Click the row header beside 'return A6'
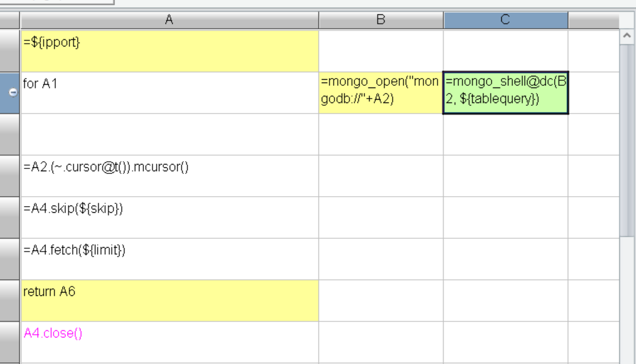 coord(10,300)
